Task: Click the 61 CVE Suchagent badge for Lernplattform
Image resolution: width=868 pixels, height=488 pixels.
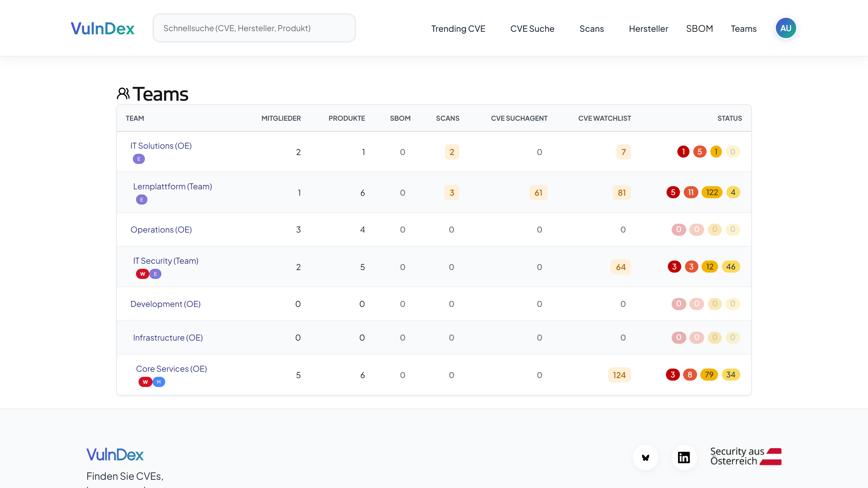Action: tap(538, 193)
